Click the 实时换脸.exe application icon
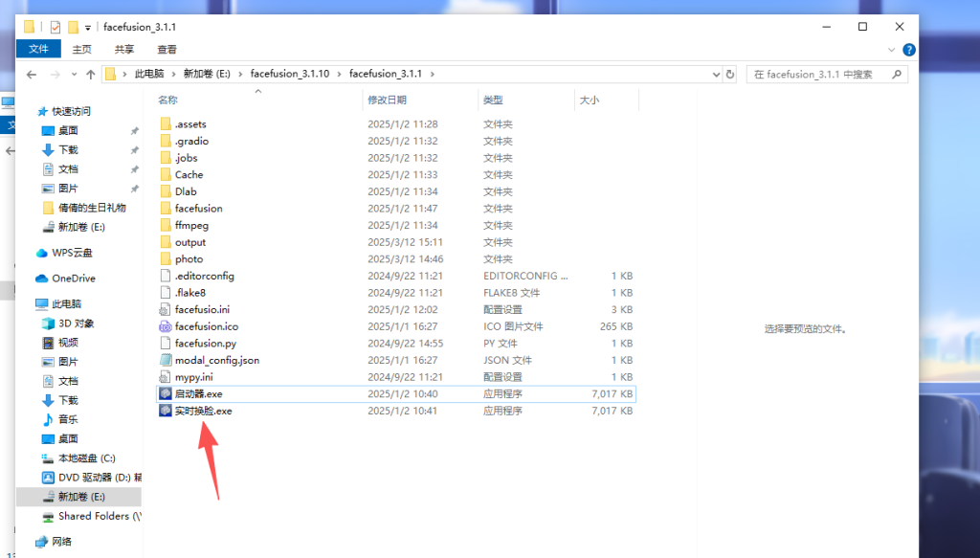The height and width of the screenshot is (558, 980). pyautogui.click(x=166, y=411)
